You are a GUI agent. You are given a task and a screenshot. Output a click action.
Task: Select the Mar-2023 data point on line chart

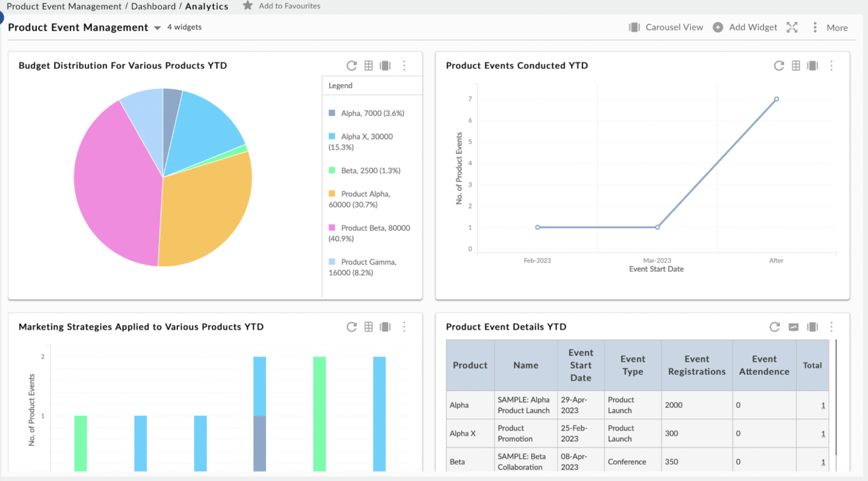[657, 227]
